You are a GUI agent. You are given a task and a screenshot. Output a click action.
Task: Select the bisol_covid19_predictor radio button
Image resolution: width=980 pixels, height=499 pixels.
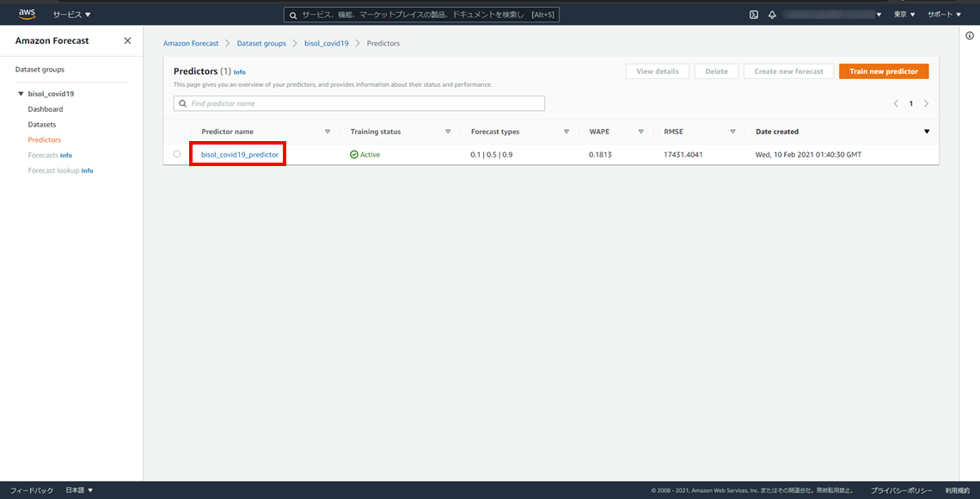click(x=177, y=154)
